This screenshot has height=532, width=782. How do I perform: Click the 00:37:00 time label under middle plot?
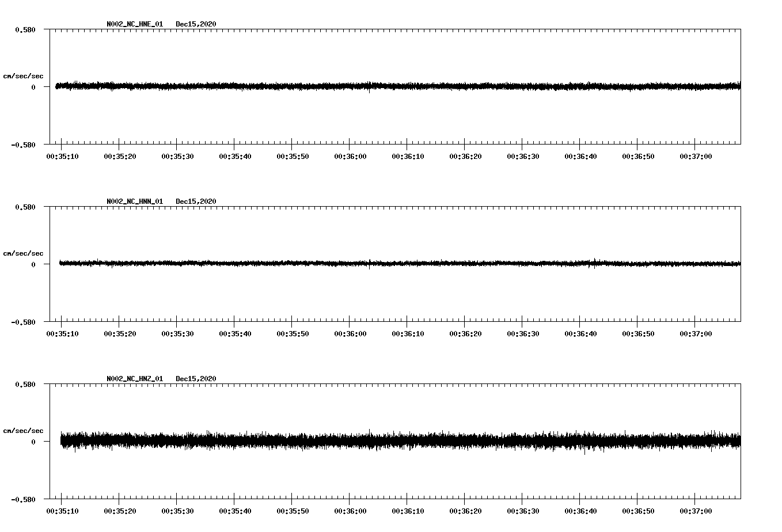pyautogui.click(x=694, y=333)
